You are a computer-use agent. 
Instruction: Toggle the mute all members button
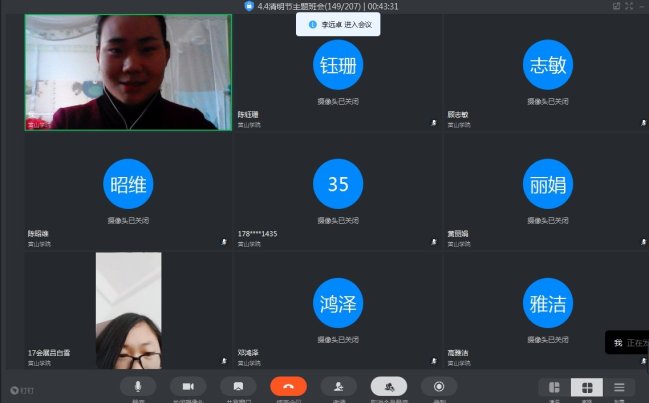pyautogui.click(x=389, y=386)
